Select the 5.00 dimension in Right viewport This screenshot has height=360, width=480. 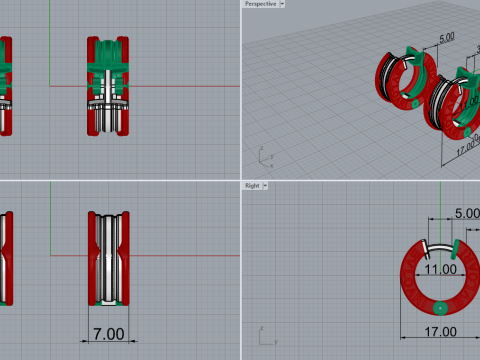[x=467, y=213]
